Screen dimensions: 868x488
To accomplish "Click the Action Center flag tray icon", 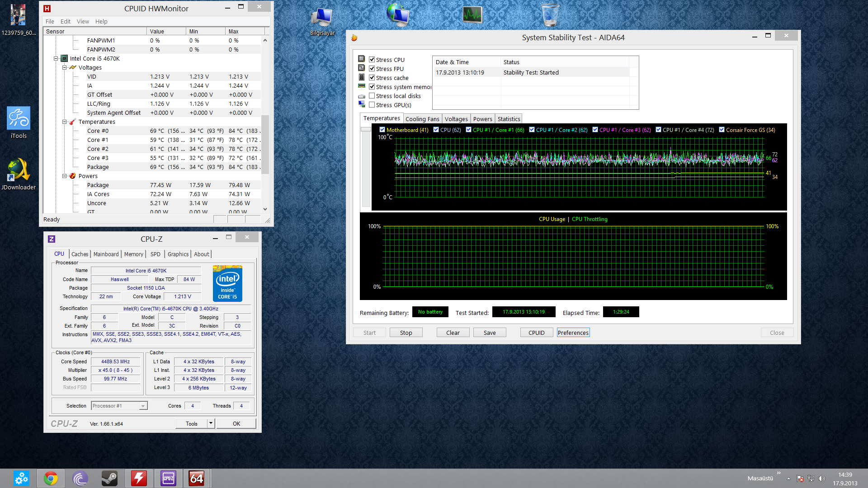I will tap(800, 479).
